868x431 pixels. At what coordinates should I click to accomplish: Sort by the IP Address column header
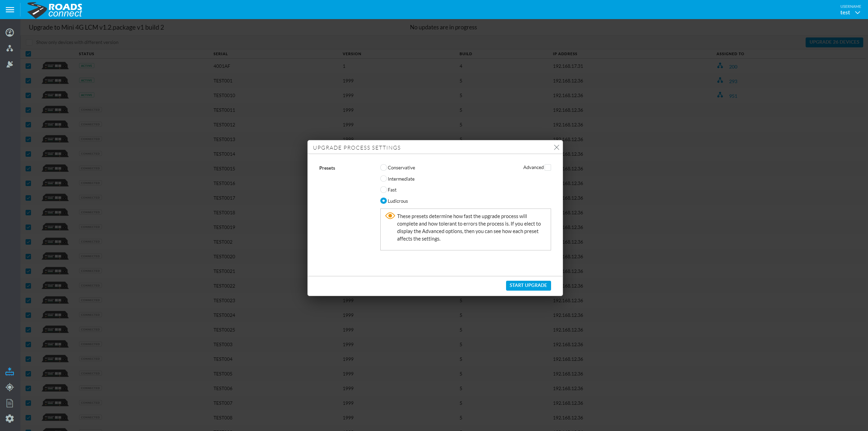pos(565,54)
